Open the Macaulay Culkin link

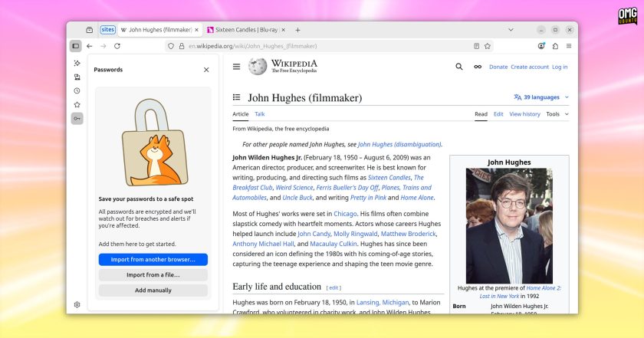point(333,244)
